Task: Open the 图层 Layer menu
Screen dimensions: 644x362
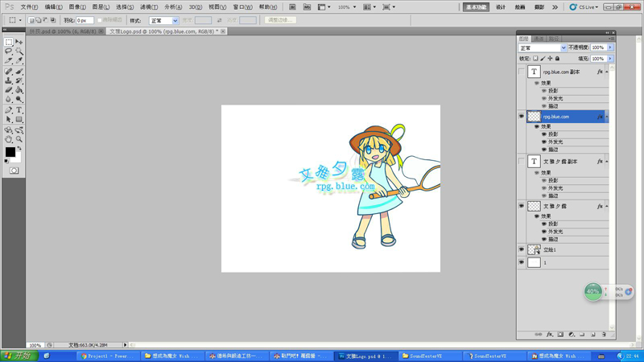Action: coord(101,7)
